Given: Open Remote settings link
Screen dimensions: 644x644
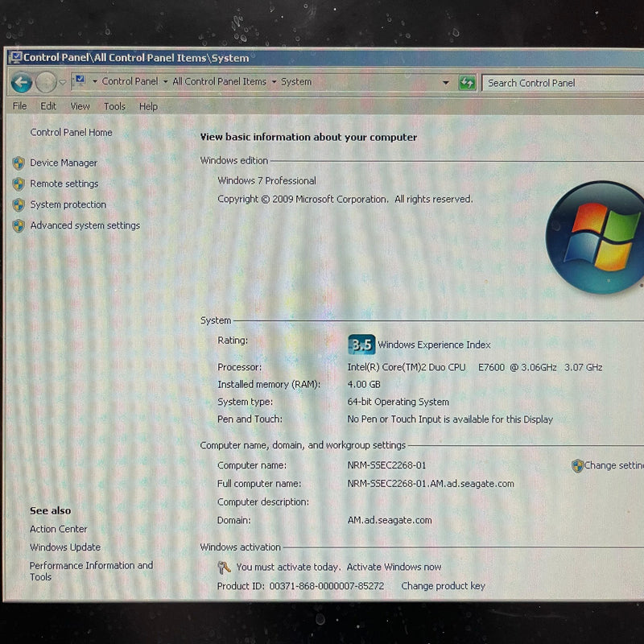Looking at the screenshot, I should coord(64,184).
